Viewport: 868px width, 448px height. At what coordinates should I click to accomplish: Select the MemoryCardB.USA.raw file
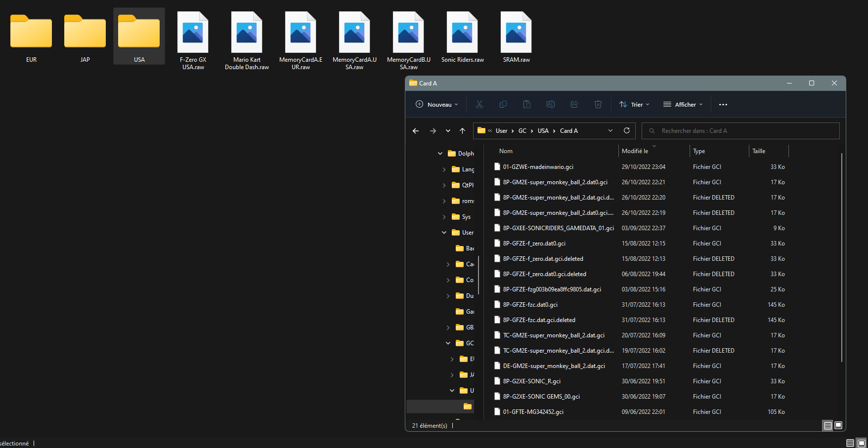pyautogui.click(x=408, y=41)
